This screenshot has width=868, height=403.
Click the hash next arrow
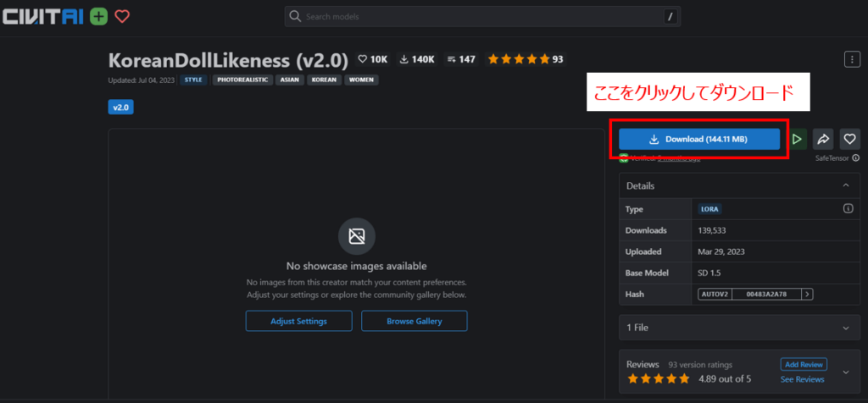pyautogui.click(x=807, y=294)
